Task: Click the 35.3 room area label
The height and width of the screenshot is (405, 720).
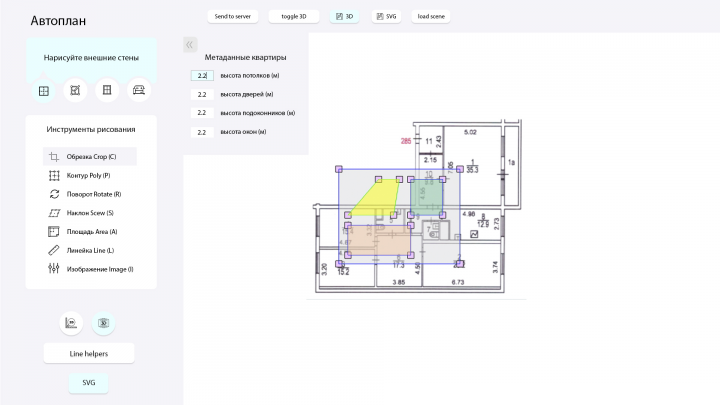Action: coord(472,170)
